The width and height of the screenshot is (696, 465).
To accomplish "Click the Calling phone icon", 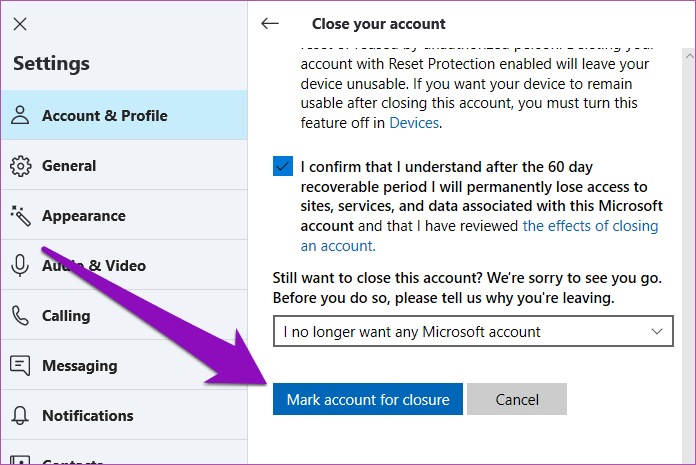I will coord(20,316).
